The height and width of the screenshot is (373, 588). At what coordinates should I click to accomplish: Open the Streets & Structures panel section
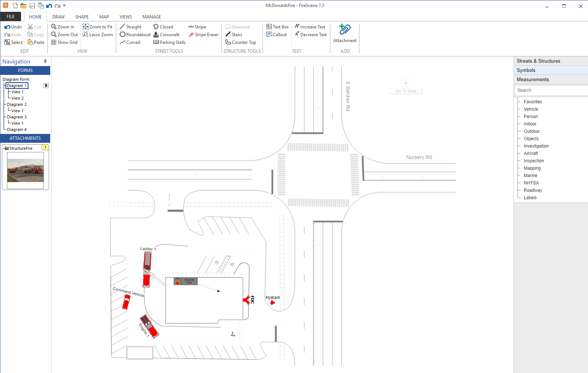[x=551, y=61]
